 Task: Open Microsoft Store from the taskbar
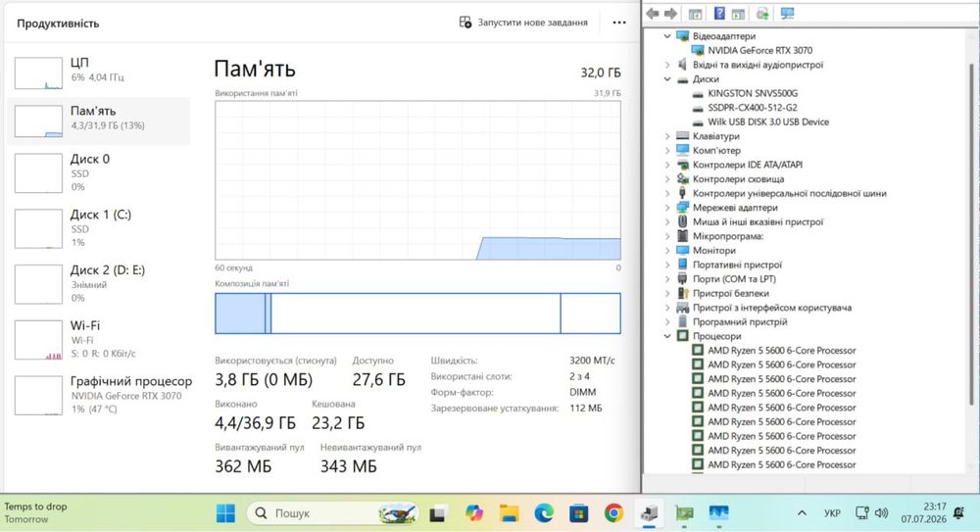(x=579, y=513)
